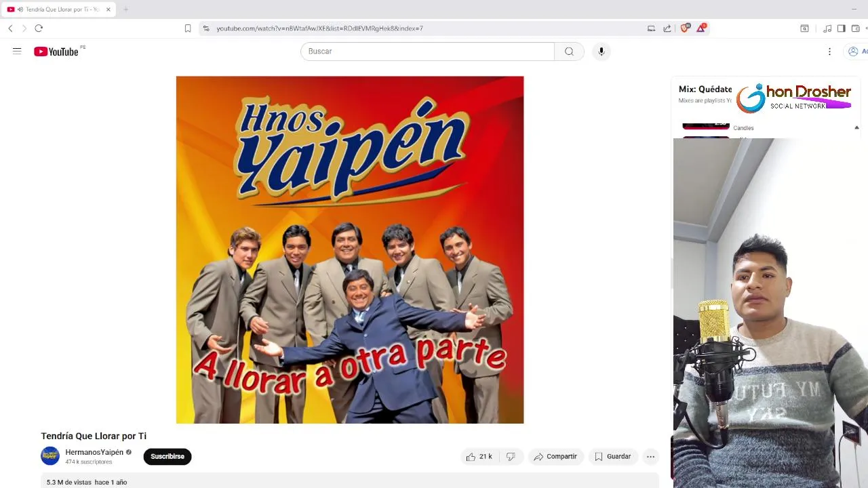Click the magnifier search button
The width and height of the screenshot is (868, 488).
tap(569, 52)
